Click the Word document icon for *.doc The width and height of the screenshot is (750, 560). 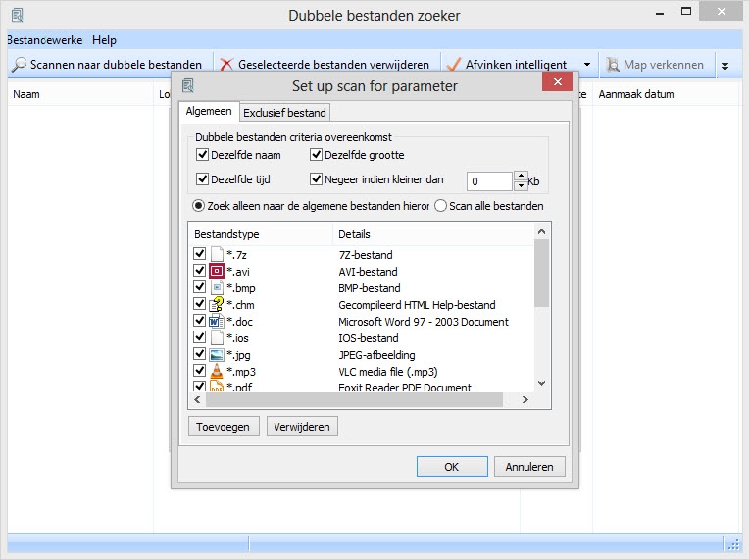[217, 322]
